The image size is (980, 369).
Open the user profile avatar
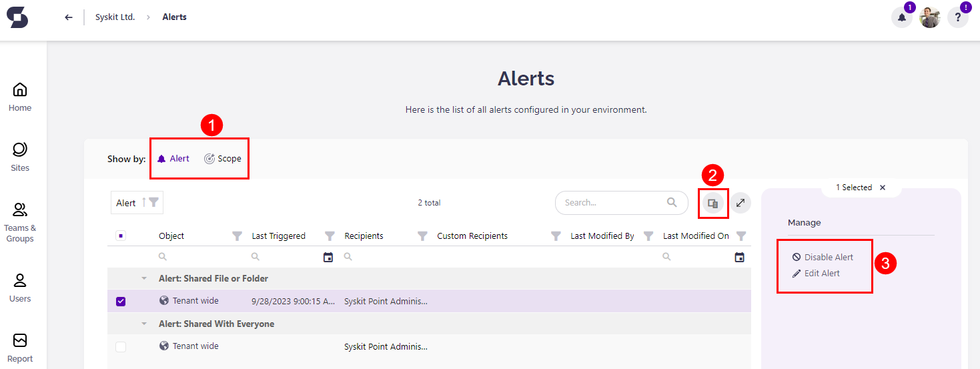(930, 17)
